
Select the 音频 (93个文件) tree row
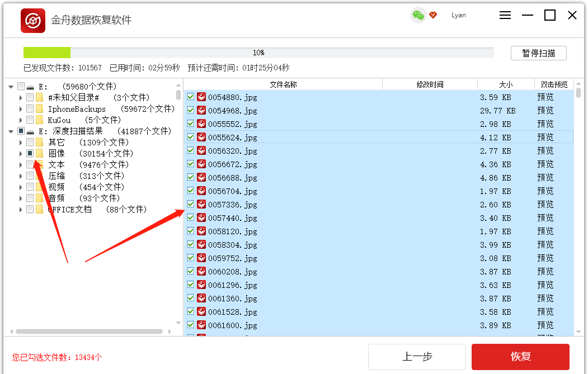pyautogui.click(x=84, y=198)
